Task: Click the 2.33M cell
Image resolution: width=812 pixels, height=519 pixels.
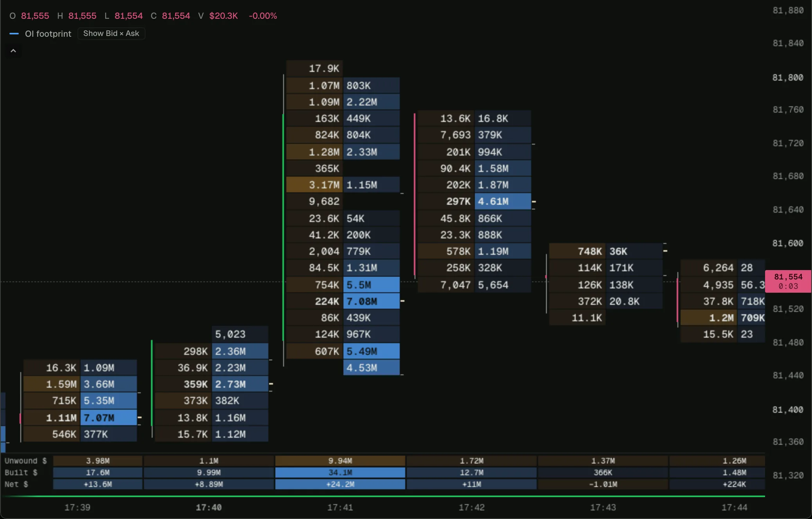Action: point(371,152)
